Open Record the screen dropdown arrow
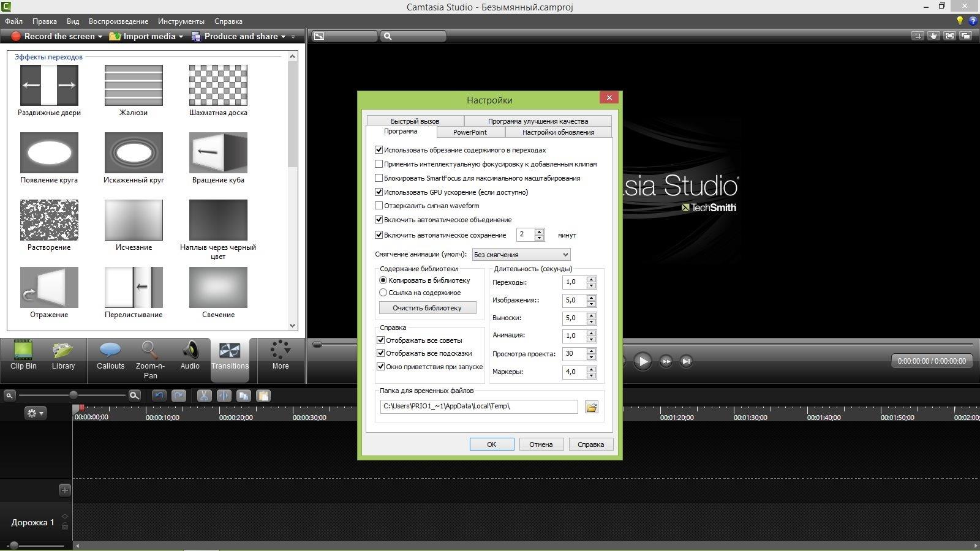980x551 pixels. coord(100,37)
